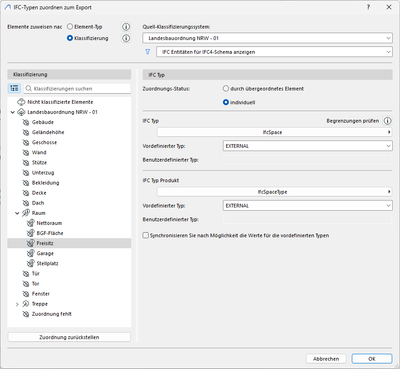Click the Landesbauordnung NRW - 01 tree icon

(x=21, y=112)
